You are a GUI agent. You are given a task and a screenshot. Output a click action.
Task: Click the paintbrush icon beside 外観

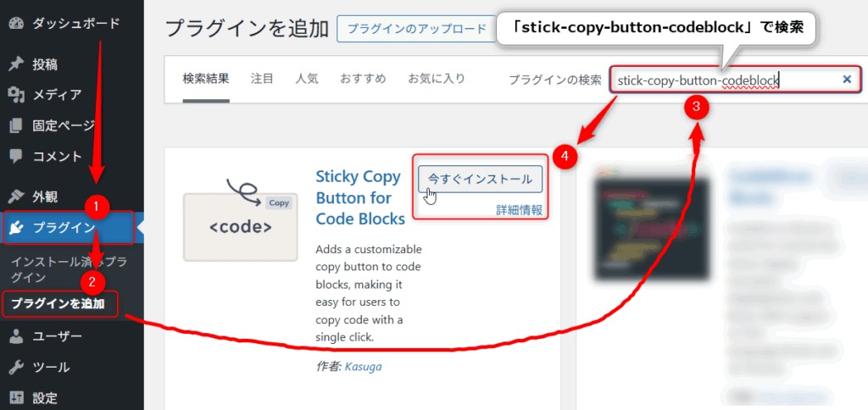[x=16, y=197]
